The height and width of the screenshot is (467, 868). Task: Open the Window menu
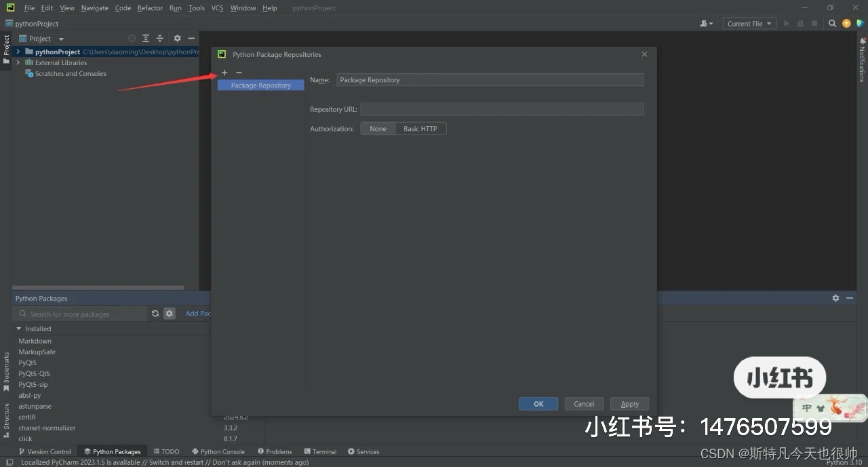(x=243, y=8)
